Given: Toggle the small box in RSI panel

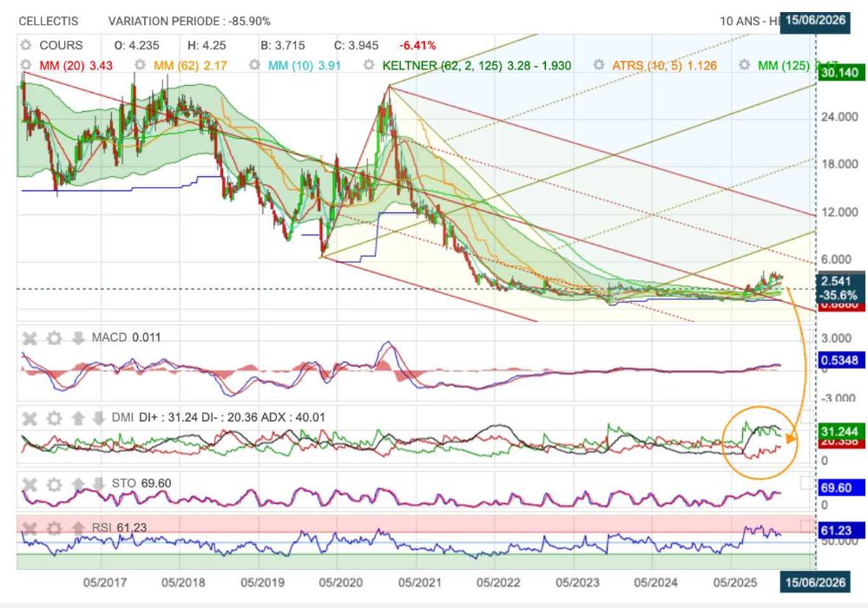Looking at the screenshot, I should (807, 526).
